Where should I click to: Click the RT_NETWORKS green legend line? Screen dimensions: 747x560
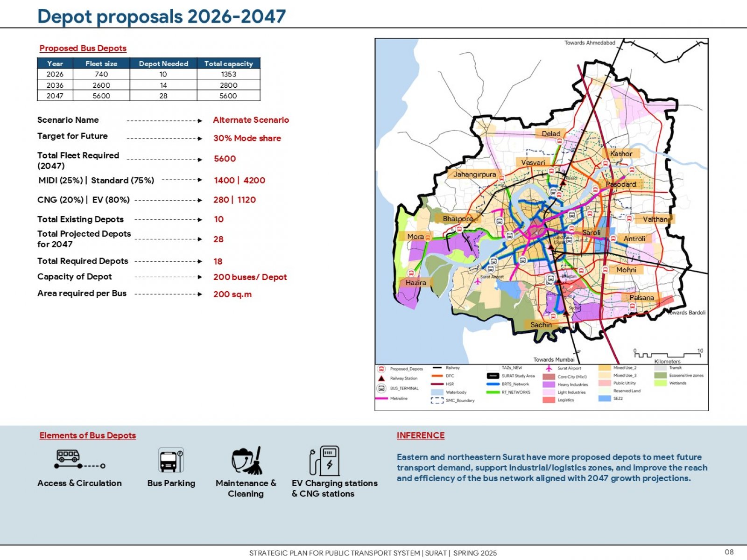493,392
